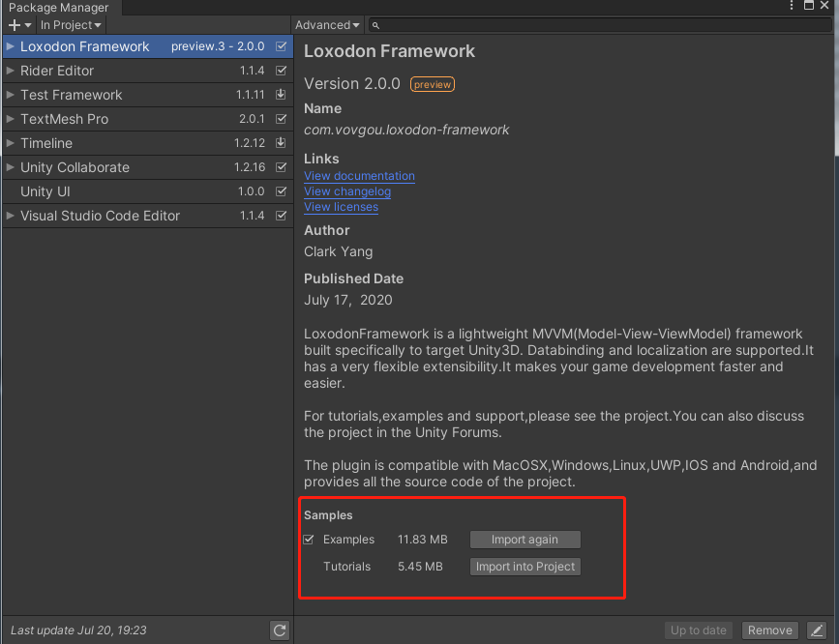Click Loxodon Framework installed checkmark icon
Viewport: 839px width, 644px height.
tap(281, 46)
